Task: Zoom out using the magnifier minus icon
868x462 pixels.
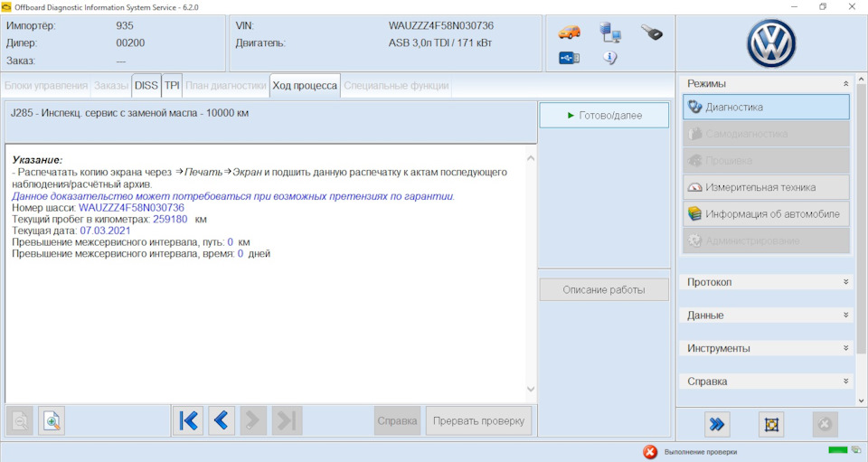Action: click(19, 421)
